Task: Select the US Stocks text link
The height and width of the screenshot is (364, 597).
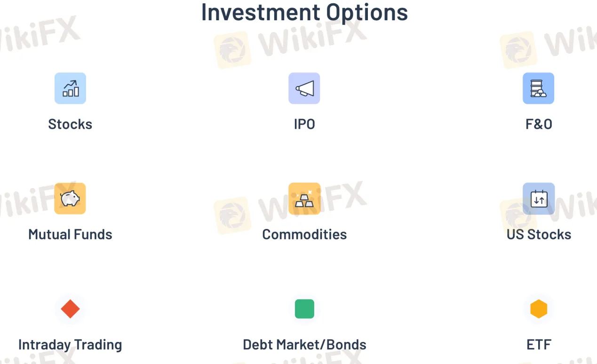Action: tap(538, 234)
